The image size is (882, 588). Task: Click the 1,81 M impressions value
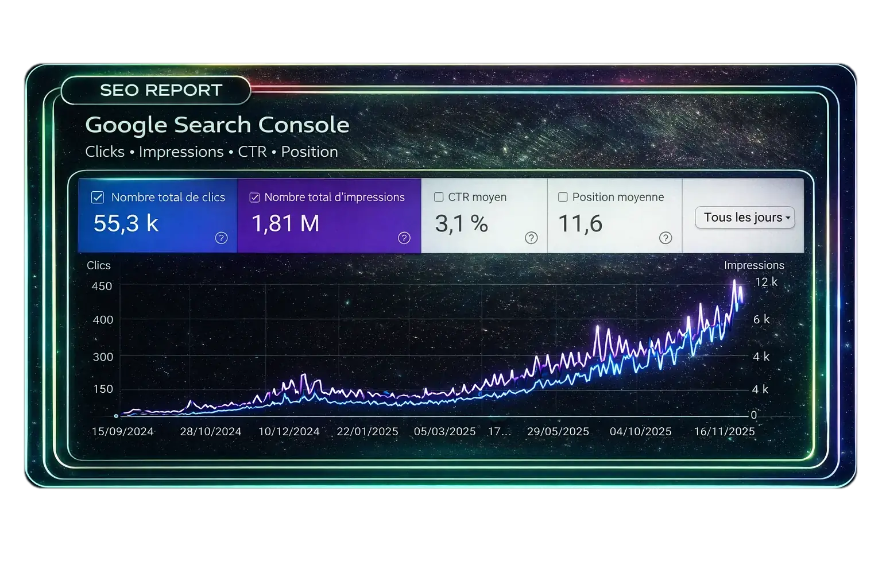(285, 223)
